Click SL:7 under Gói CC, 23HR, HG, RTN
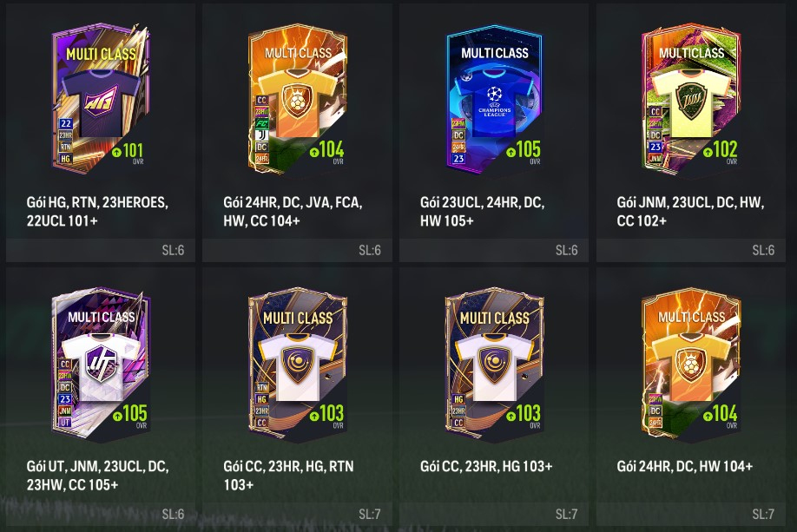Screen dimensions: 797x532 pos(370,515)
